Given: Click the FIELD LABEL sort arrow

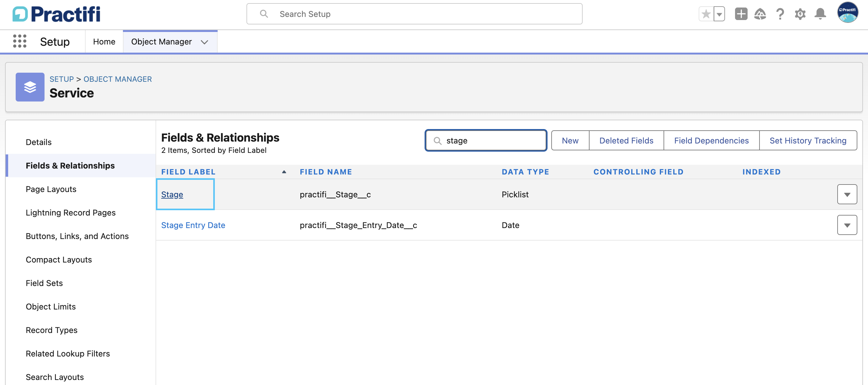Looking at the screenshot, I should (x=284, y=172).
